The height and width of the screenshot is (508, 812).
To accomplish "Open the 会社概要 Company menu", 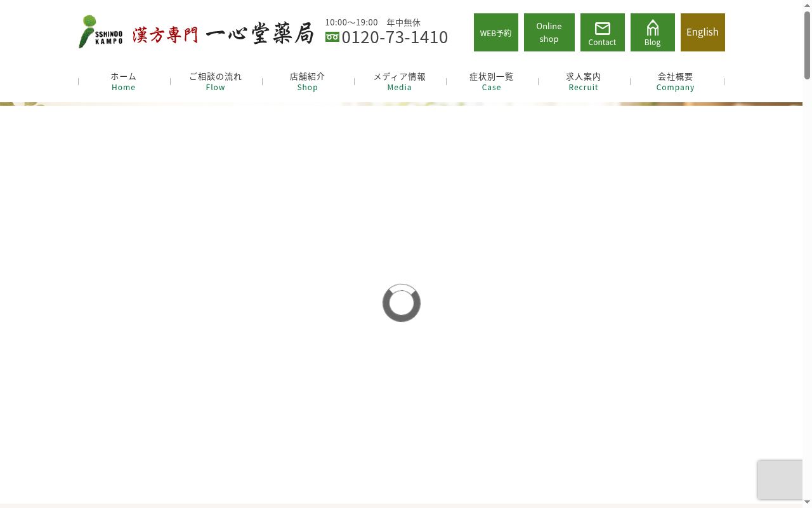I will [676, 81].
